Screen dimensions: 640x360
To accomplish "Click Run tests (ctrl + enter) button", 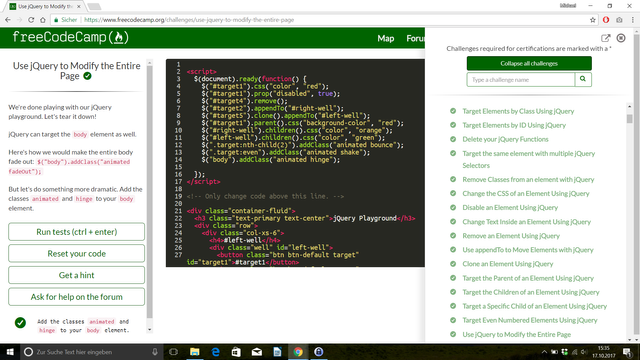I will pyautogui.click(x=76, y=232).
